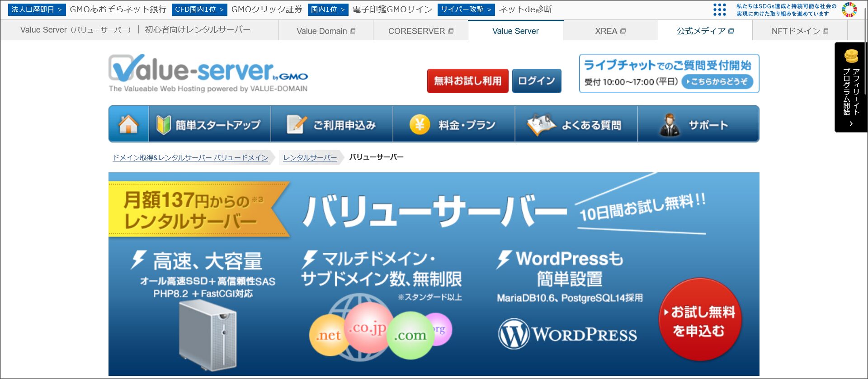Image resolution: width=868 pixels, height=379 pixels.
Task: Click the WordPressも簡単設置 heading
Action: coord(569,269)
